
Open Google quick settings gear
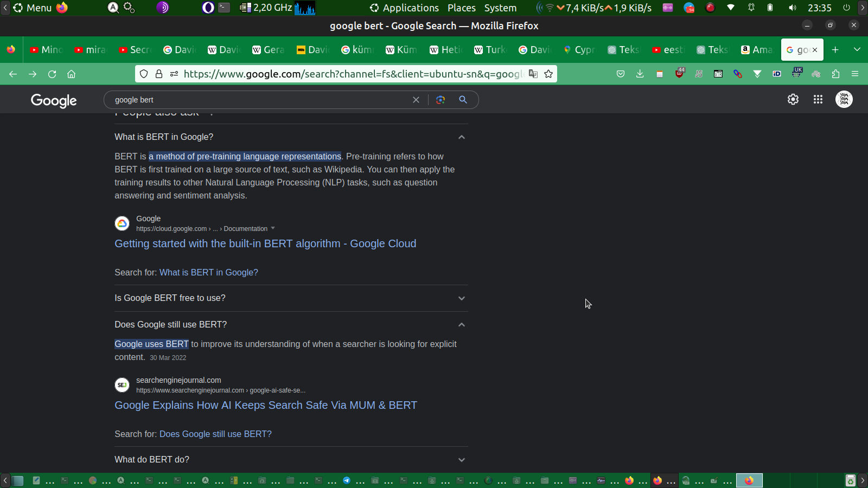[793, 99]
